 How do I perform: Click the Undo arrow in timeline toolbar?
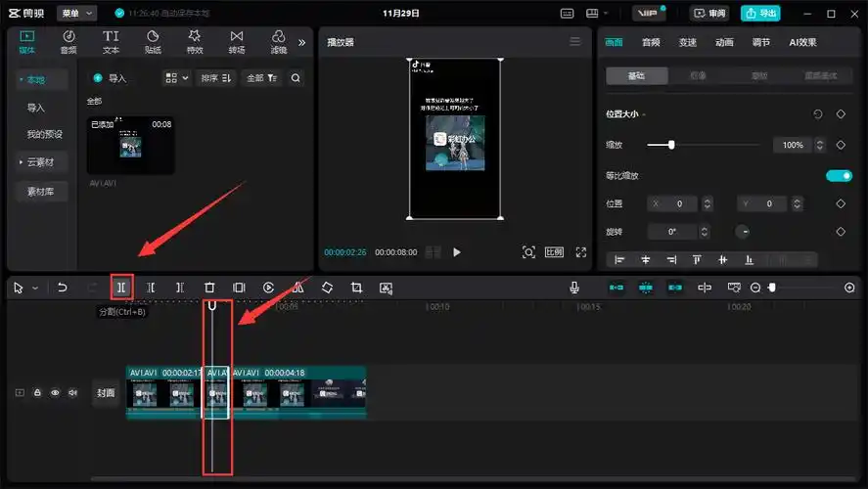[x=63, y=288]
